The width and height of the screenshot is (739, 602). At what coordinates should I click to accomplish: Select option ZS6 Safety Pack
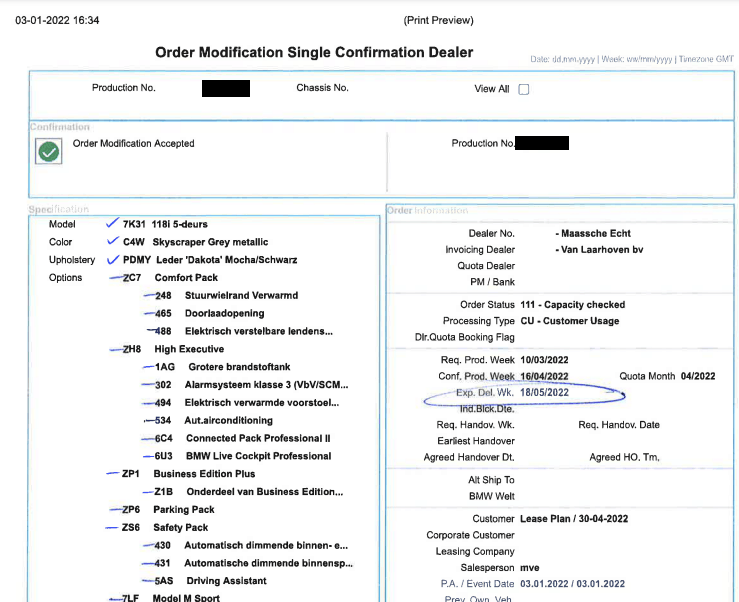tap(165, 528)
